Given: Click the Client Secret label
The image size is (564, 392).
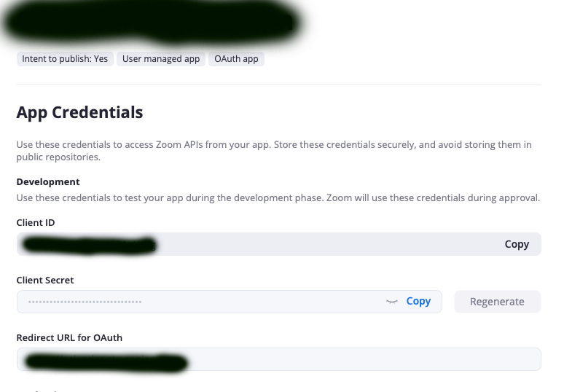Looking at the screenshot, I should pos(45,280).
